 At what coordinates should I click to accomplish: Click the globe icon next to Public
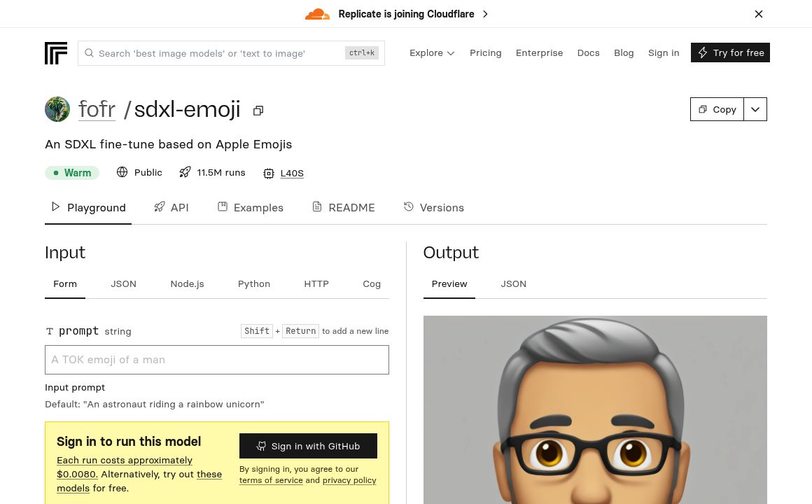click(122, 172)
